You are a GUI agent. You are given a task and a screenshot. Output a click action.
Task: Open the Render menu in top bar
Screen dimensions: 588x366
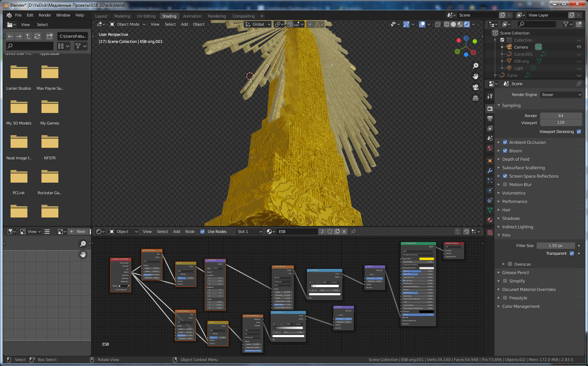point(45,15)
